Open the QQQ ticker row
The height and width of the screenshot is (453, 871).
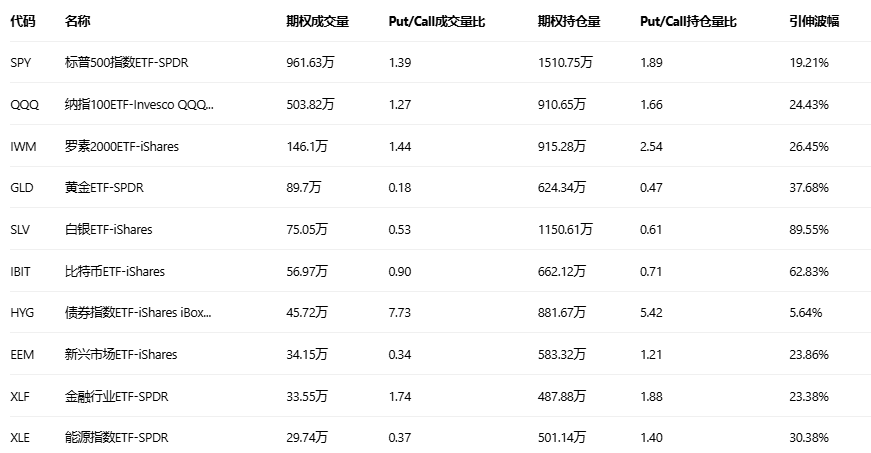click(x=24, y=105)
